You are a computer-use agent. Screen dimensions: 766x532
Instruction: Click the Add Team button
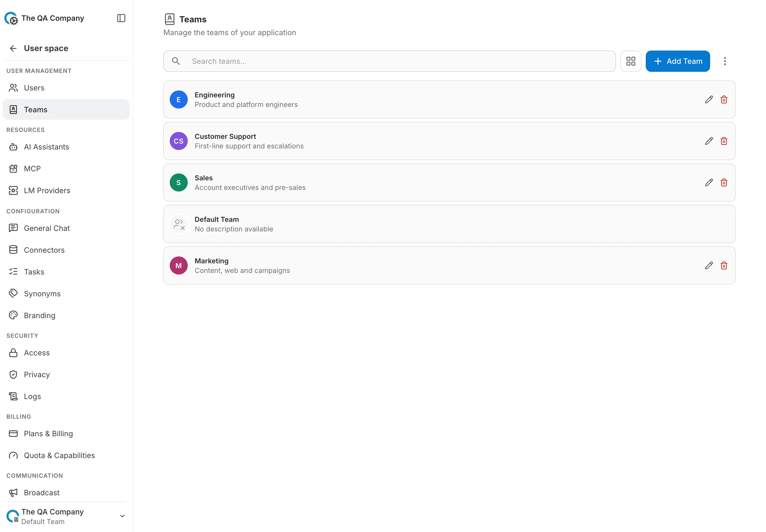[678, 61]
